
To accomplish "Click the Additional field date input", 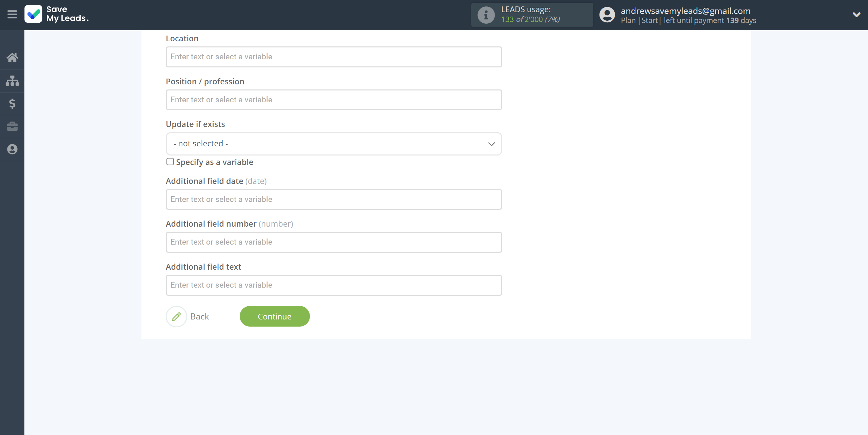I will [333, 199].
